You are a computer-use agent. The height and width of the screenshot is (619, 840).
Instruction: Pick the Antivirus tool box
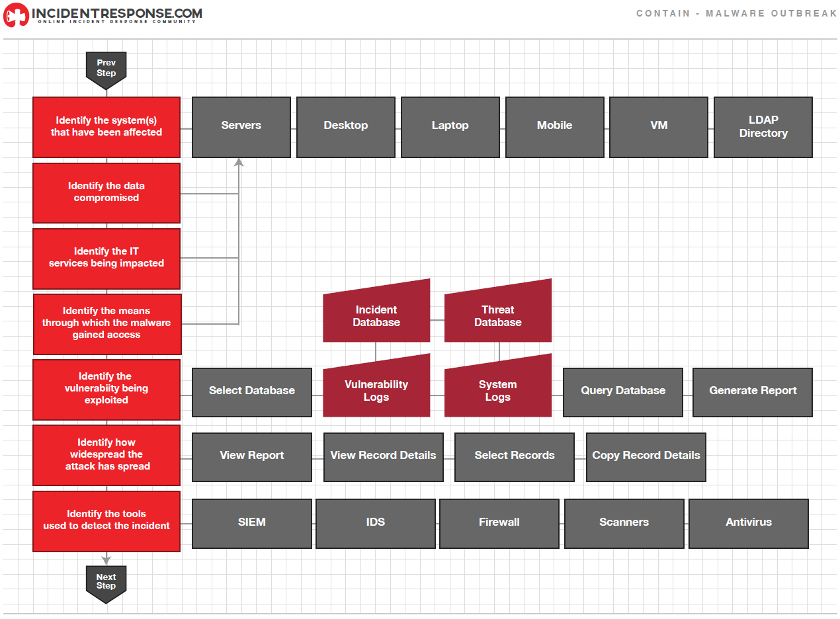coord(749,523)
